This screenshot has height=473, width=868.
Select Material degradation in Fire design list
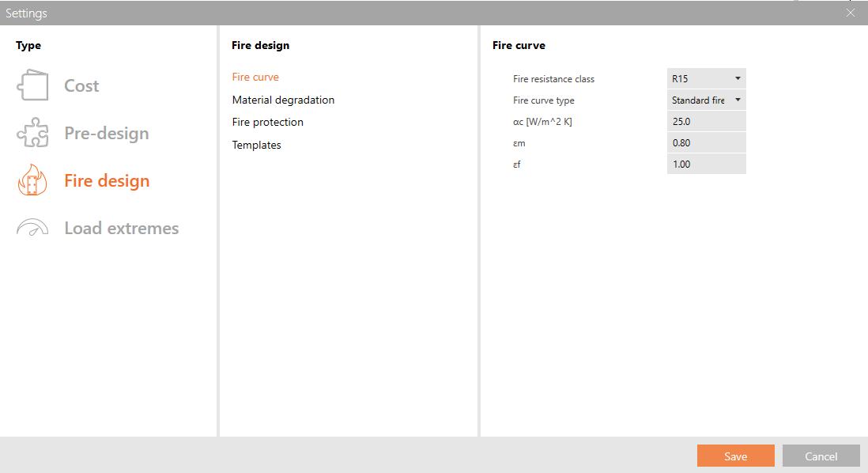pos(283,100)
